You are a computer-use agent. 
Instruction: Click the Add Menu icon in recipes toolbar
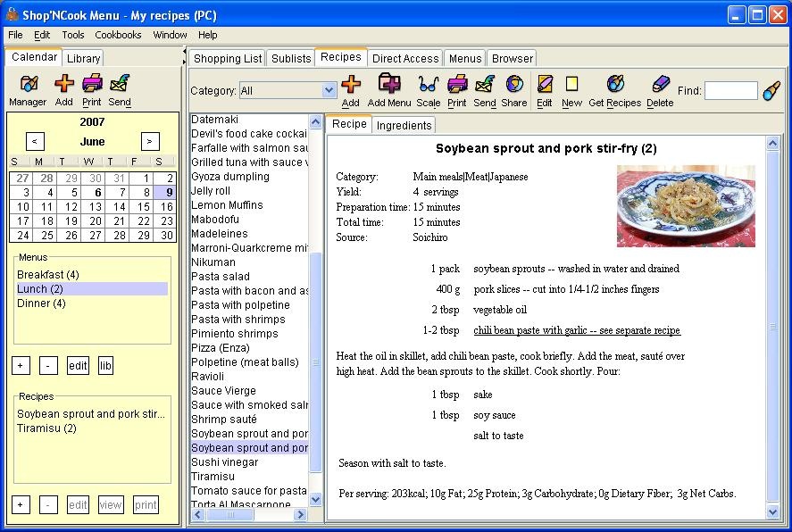[389, 84]
